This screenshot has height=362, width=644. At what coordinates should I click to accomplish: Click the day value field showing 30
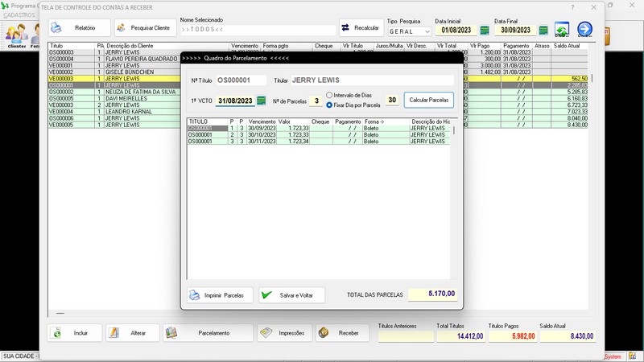[392, 101]
